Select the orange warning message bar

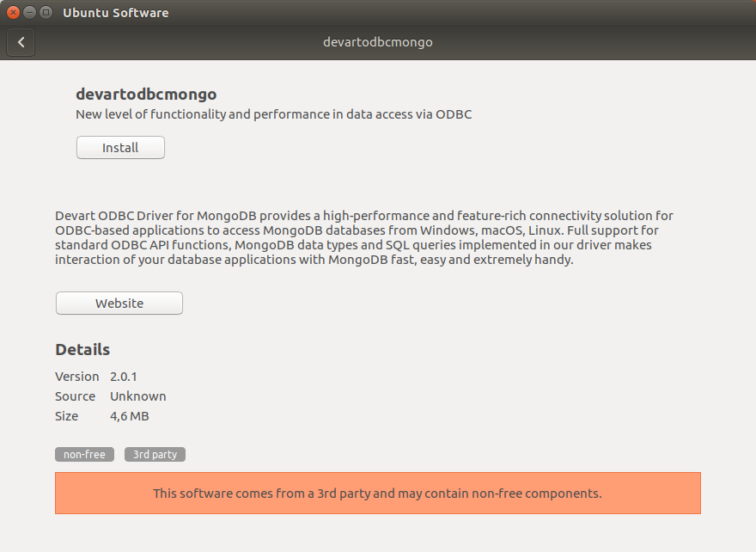click(x=378, y=493)
